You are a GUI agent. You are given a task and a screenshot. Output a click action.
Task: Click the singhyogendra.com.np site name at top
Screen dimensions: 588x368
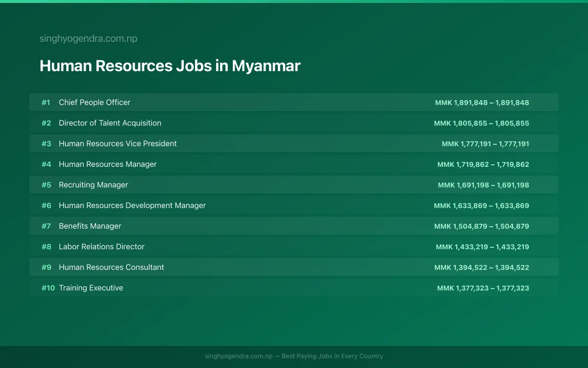88,39
